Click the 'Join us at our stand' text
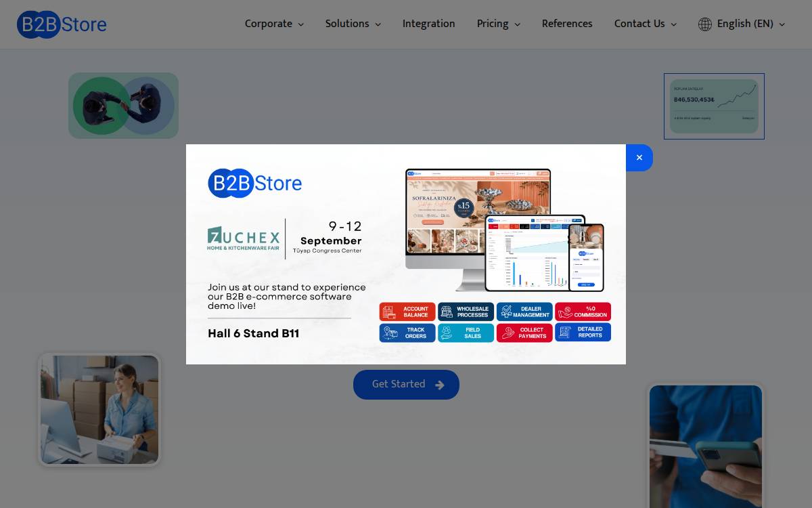The height and width of the screenshot is (508, 812). [x=287, y=297]
